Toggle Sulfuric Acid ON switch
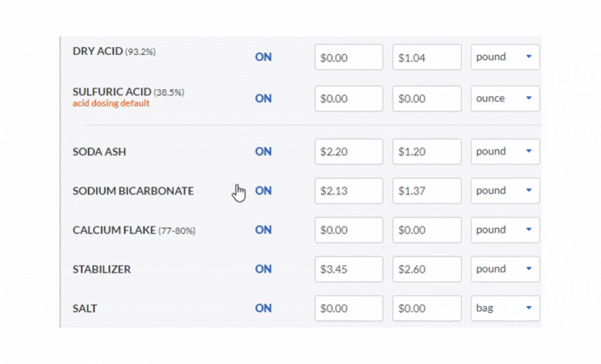601x364 pixels. coord(263,98)
